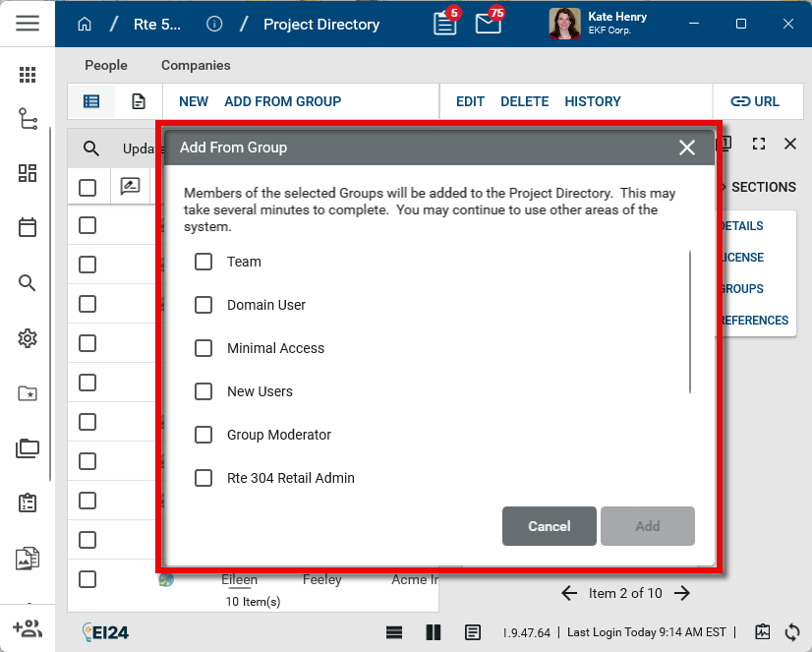Open the hamburger main menu

tap(28, 24)
